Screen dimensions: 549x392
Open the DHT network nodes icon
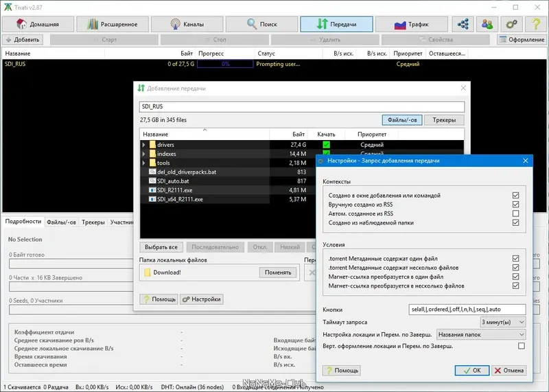coord(463,24)
